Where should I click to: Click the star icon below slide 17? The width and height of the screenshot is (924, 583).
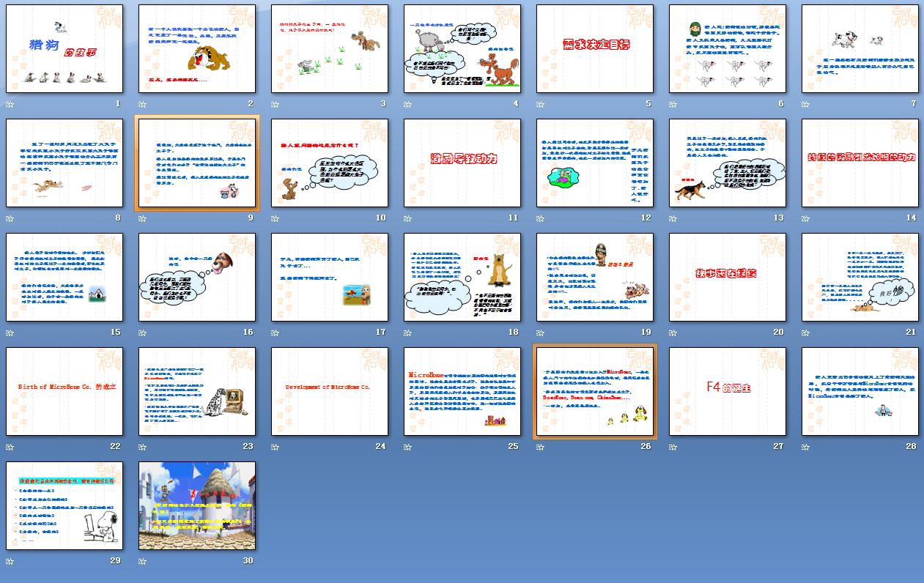(x=275, y=333)
